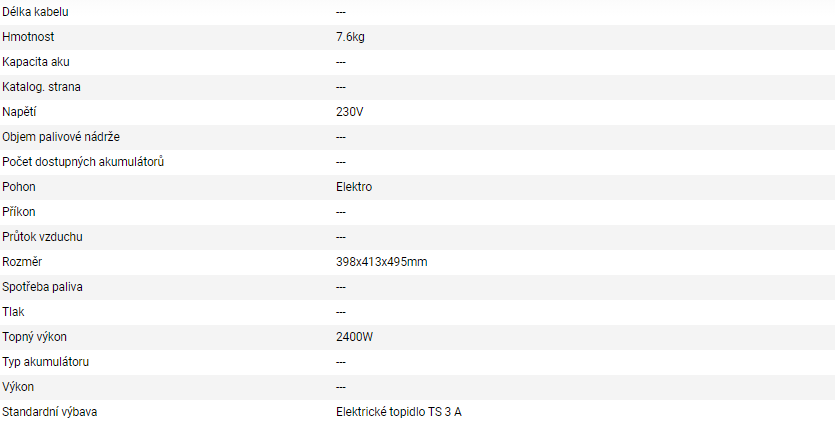The image size is (837, 425).
Task: Select the 2400W heating power value
Action: click(355, 337)
